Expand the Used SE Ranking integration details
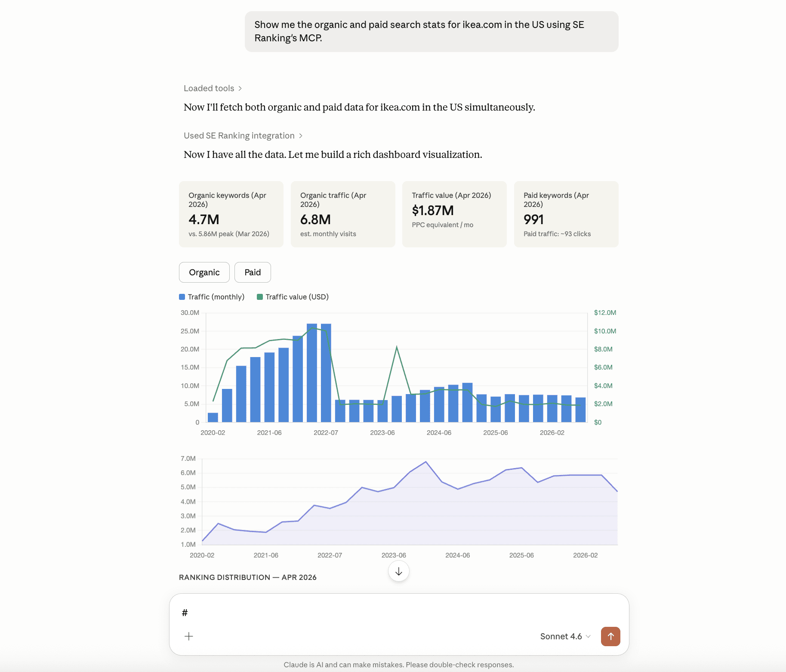 tap(243, 136)
